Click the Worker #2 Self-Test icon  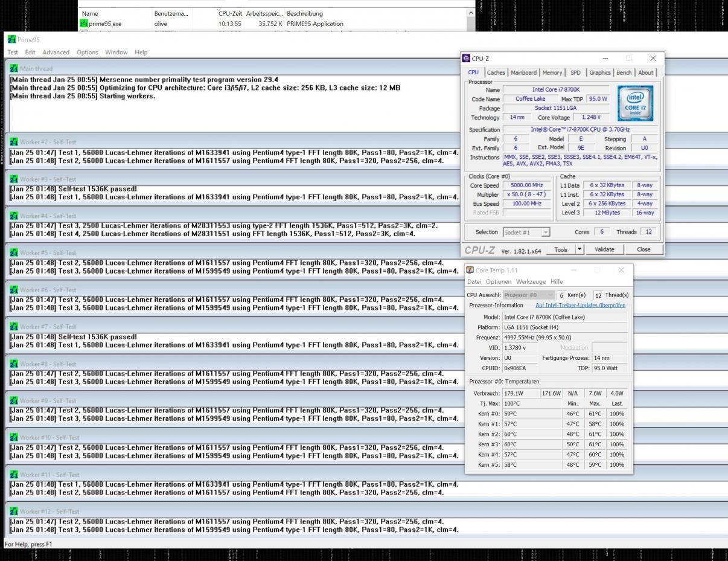[14, 142]
